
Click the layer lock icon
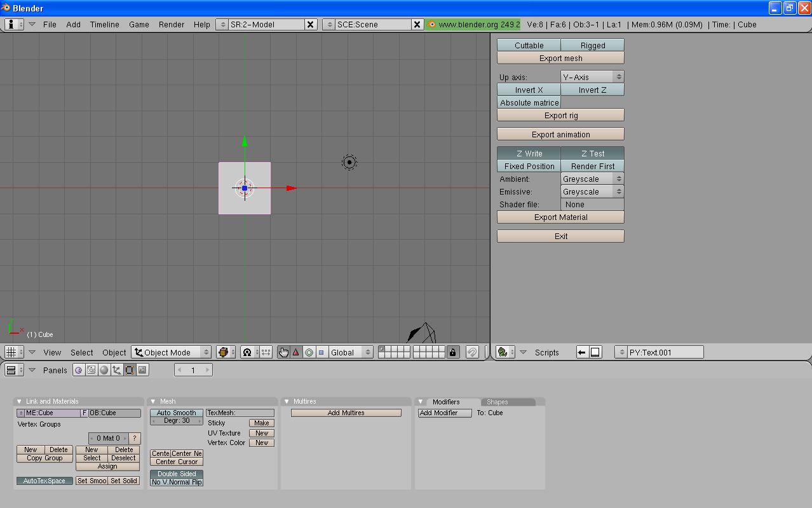[452, 352]
